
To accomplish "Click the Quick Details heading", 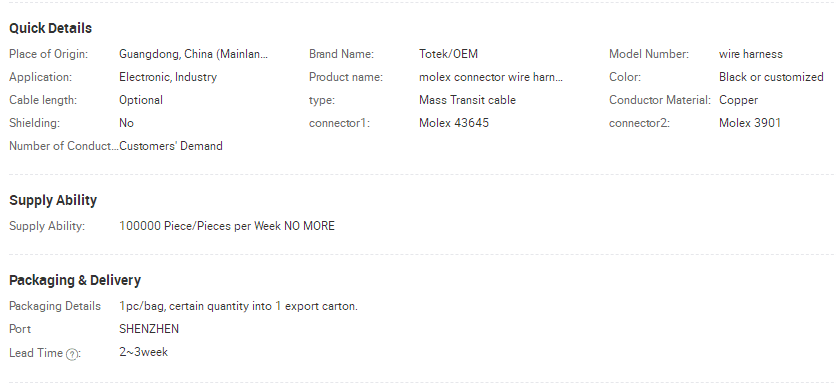I will tap(50, 28).
